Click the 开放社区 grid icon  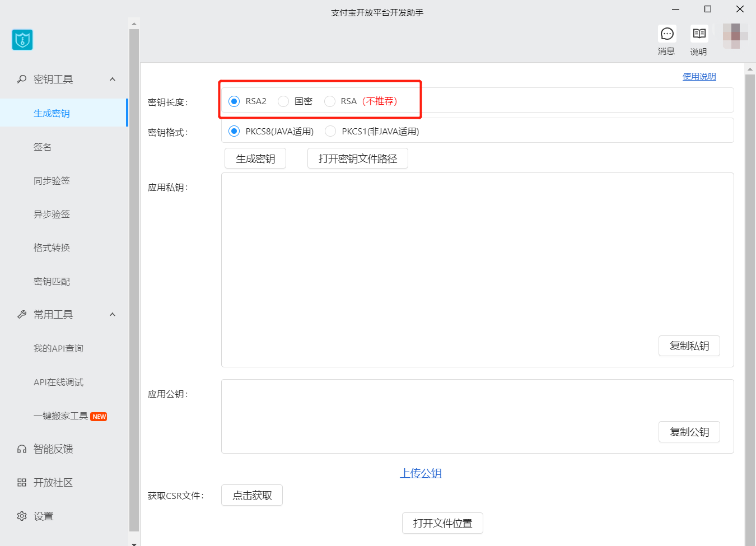tap(22, 482)
